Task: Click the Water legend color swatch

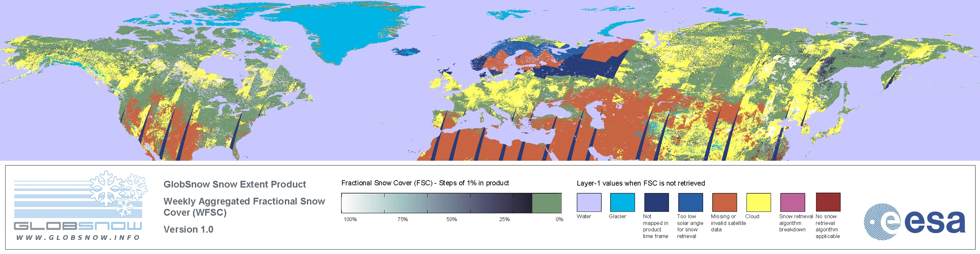Action: pyautogui.click(x=589, y=202)
